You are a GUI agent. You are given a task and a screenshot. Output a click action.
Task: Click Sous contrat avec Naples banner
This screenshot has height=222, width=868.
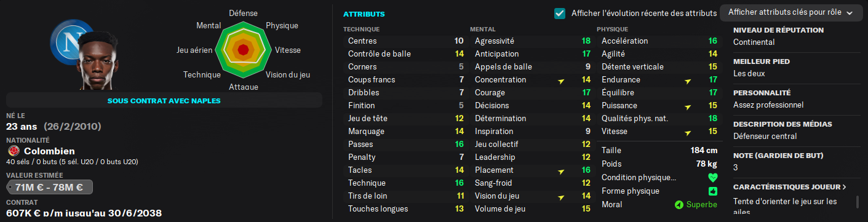(x=164, y=100)
